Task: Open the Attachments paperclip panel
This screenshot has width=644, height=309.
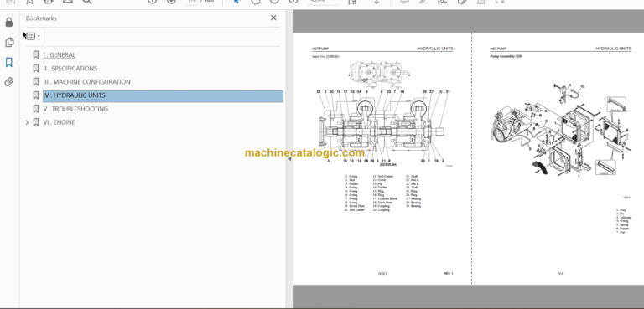Action: click(x=9, y=82)
